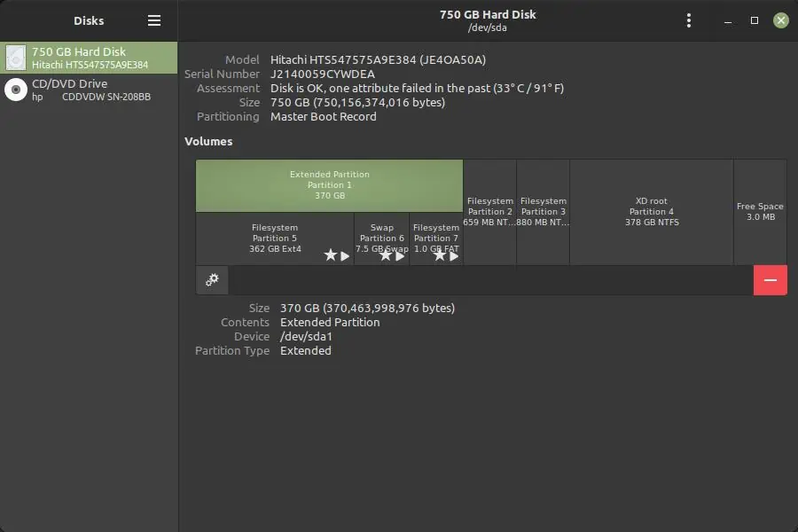Click the mounted arrow icon on Swap Partition 6

click(400, 255)
